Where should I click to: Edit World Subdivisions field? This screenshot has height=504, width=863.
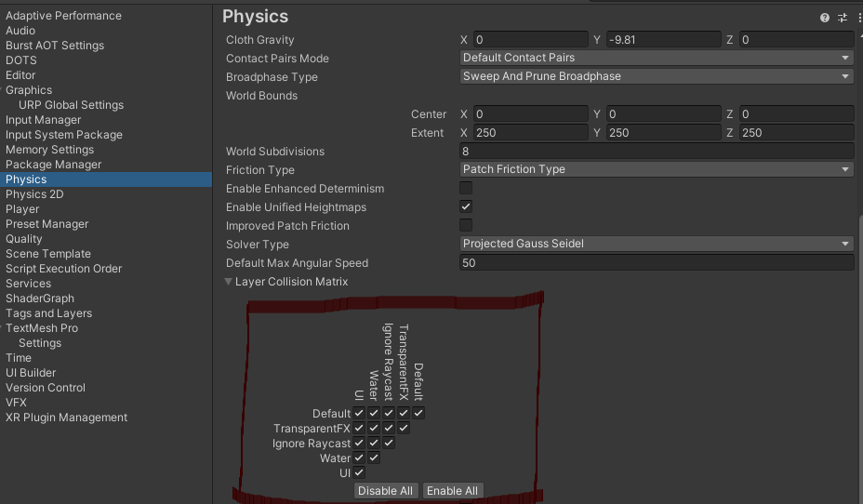click(657, 152)
